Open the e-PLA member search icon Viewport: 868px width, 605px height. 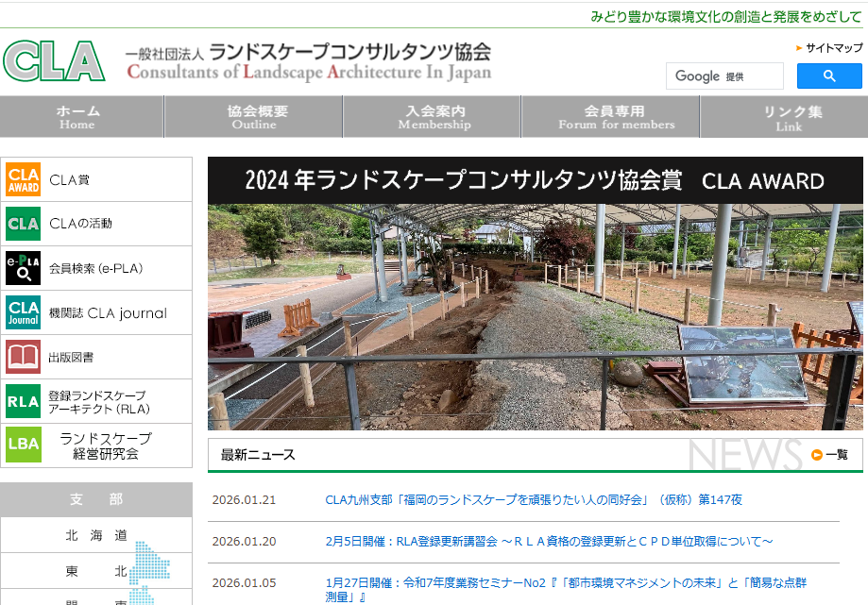pyautogui.click(x=24, y=268)
